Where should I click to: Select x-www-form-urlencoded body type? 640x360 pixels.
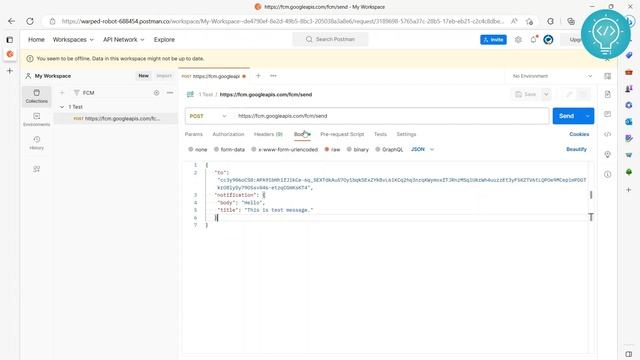click(284, 149)
